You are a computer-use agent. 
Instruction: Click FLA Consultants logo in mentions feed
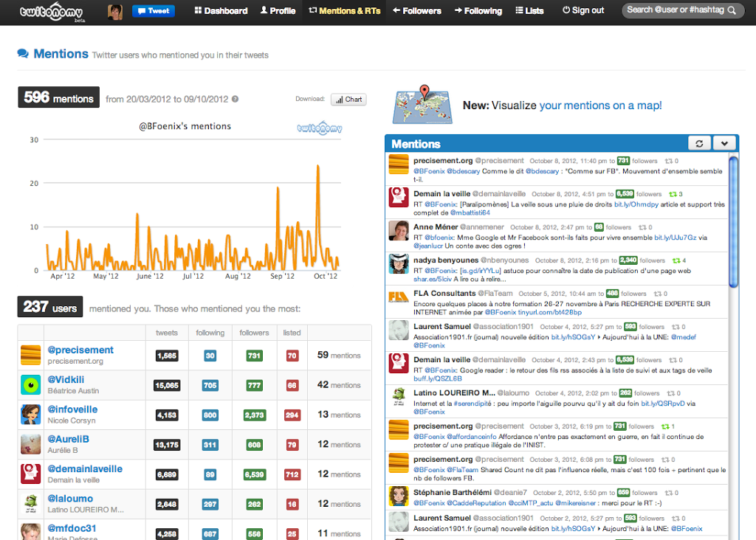(399, 297)
